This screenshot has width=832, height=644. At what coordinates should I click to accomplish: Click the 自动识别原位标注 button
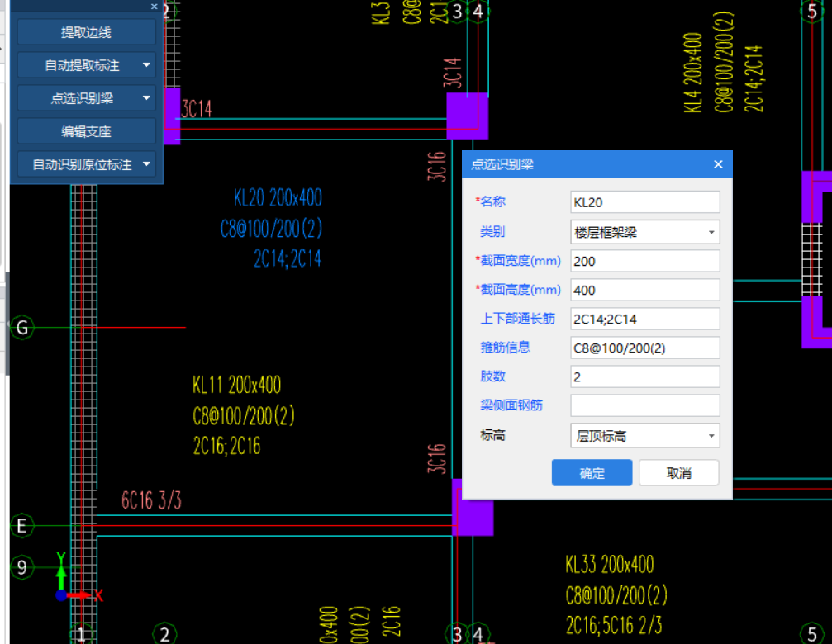tap(82, 164)
